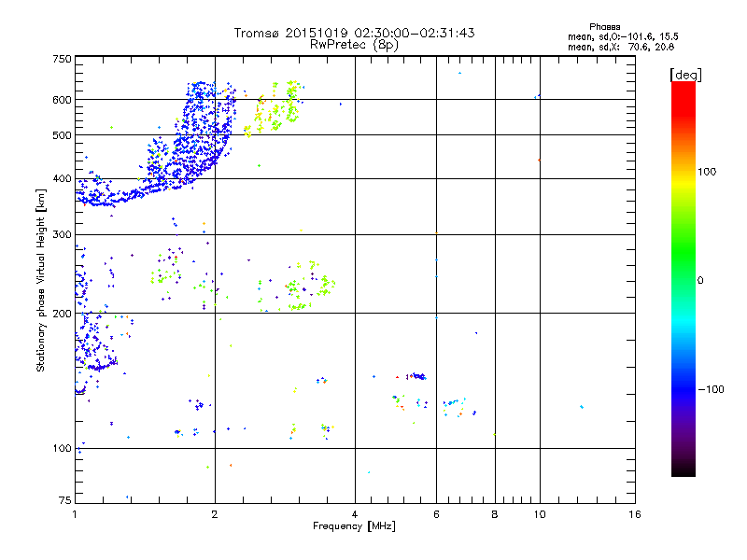Click the colorbar label '-100'
The image size is (747, 560).
[711, 389]
